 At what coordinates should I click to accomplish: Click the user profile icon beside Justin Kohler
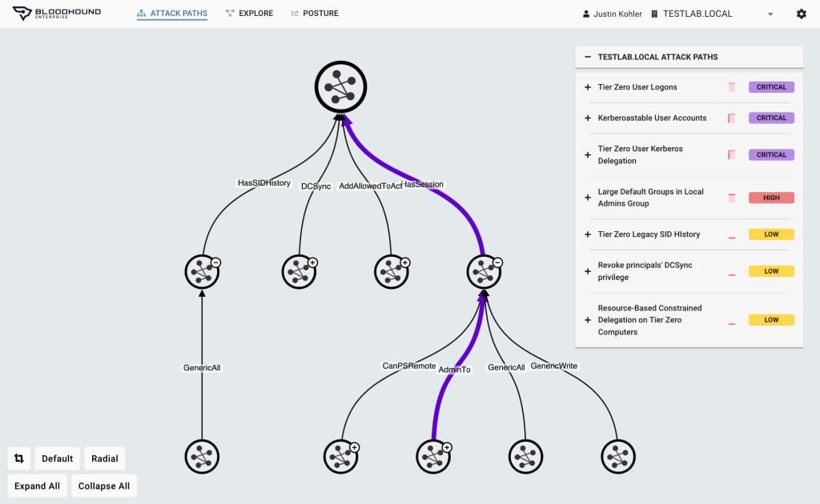[x=585, y=14]
